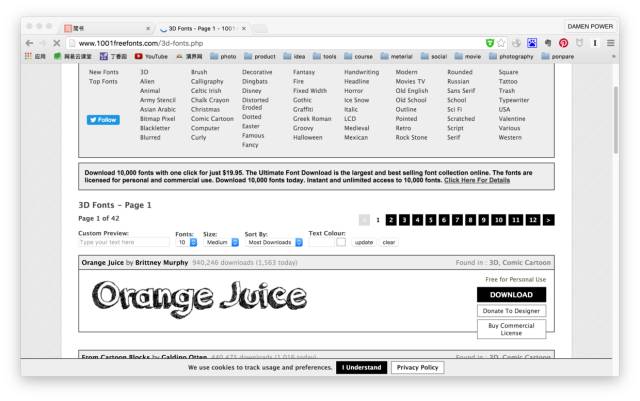Click Donate To Designer button
Viewport: 640px width, 401px height.
(511, 311)
